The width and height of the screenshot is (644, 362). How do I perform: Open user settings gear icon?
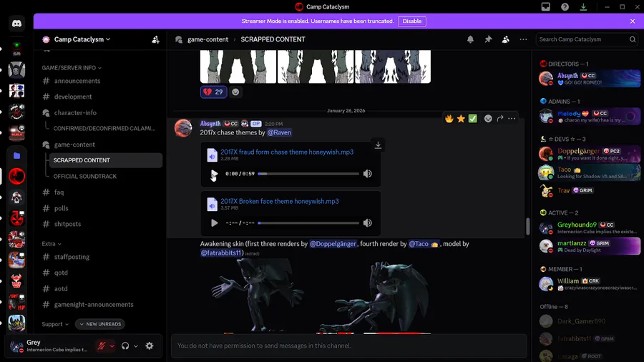click(x=150, y=346)
